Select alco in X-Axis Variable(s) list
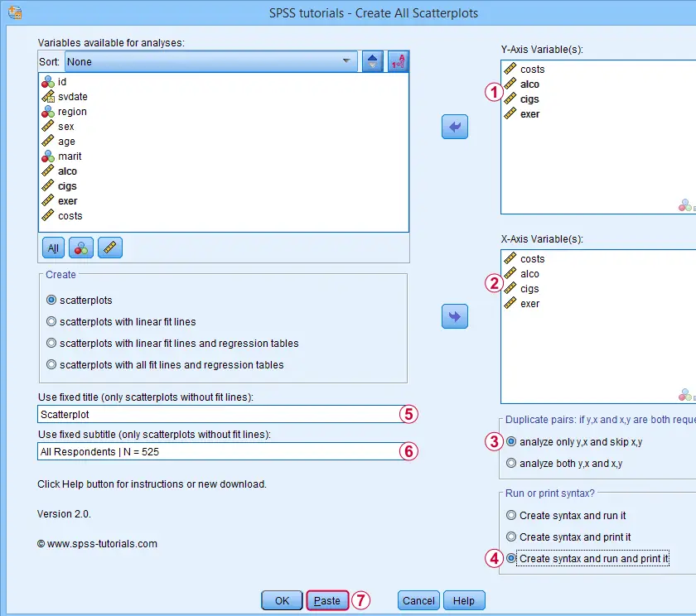 point(529,273)
